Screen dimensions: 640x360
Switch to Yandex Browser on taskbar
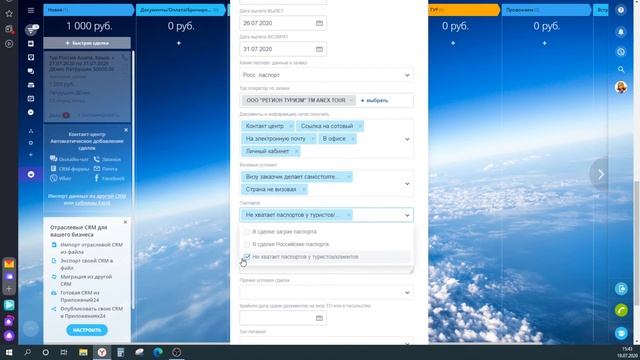pos(102,352)
